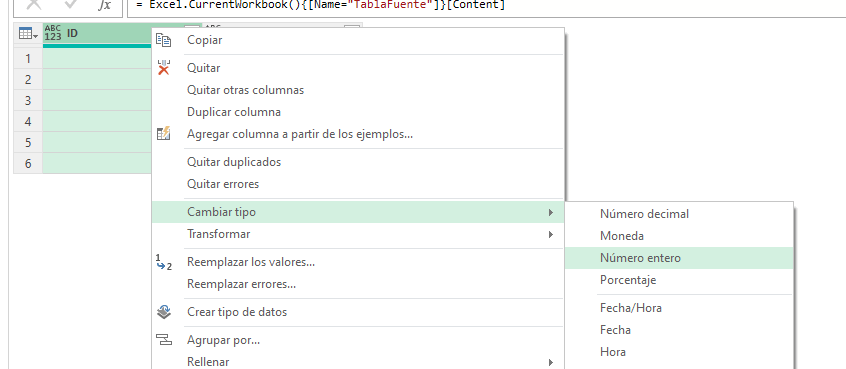Click the create data type icon
Image resolution: width=846 pixels, height=369 pixels.
coord(163,312)
